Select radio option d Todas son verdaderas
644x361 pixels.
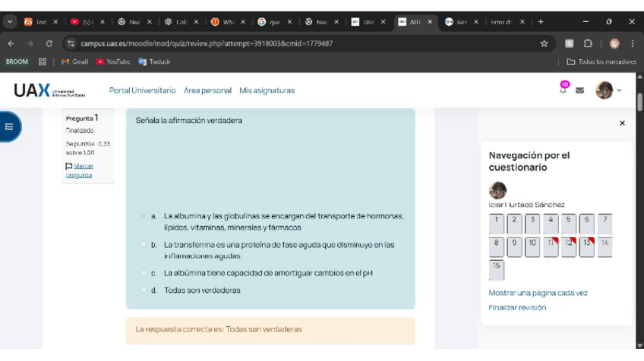click(x=144, y=290)
